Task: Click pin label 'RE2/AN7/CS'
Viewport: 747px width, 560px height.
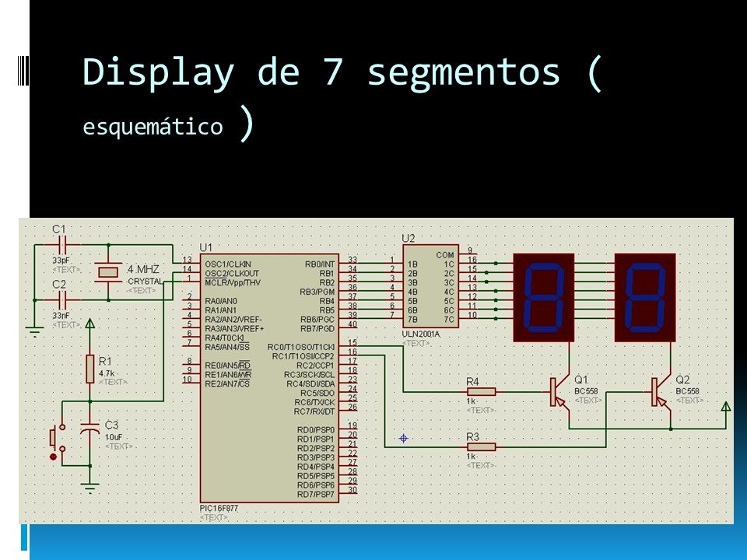Action: [226, 383]
